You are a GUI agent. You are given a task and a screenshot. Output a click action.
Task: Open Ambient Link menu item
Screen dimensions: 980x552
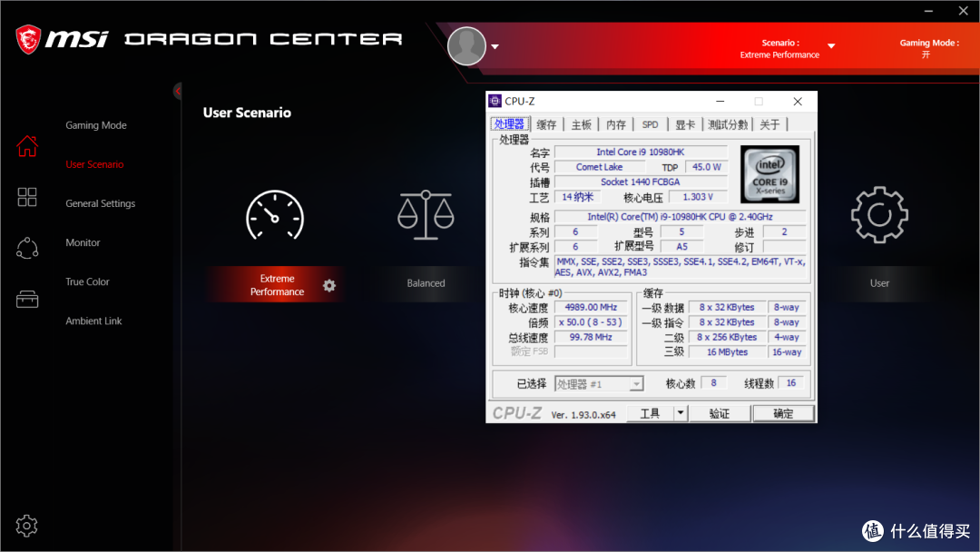click(x=93, y=320)
